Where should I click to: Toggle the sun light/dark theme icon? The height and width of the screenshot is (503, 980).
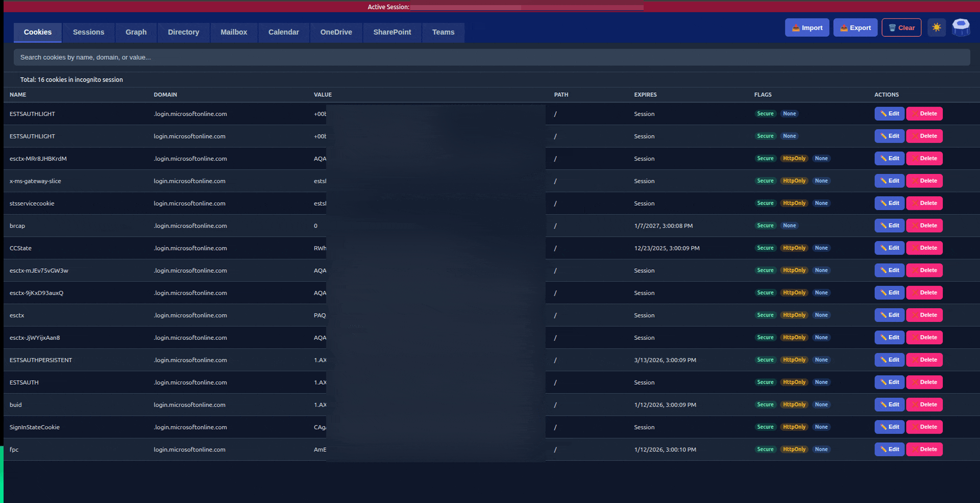[x=936, y=28]
